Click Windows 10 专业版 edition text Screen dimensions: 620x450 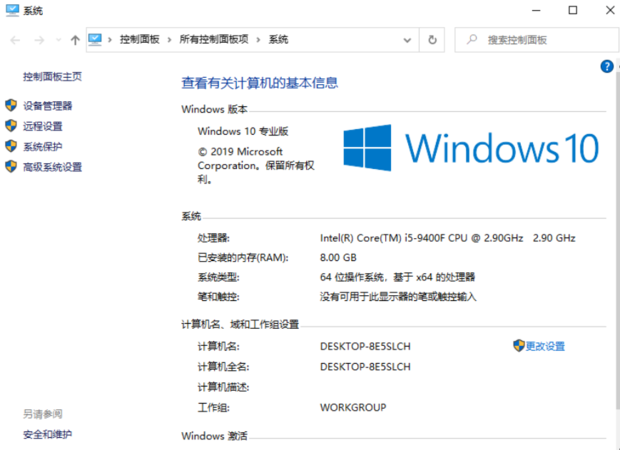(x=243, y=131)
